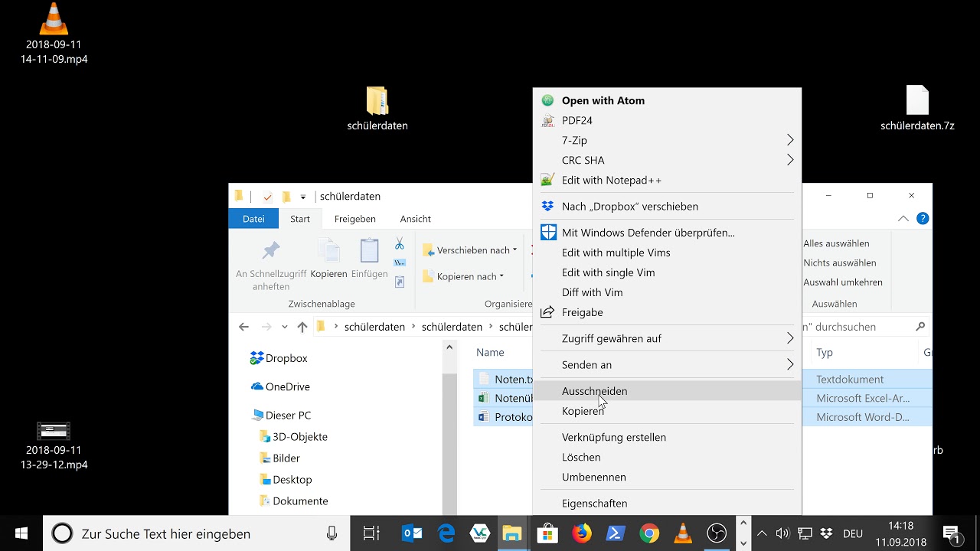Open recent locations dropdown chevron

pos(285,327)
